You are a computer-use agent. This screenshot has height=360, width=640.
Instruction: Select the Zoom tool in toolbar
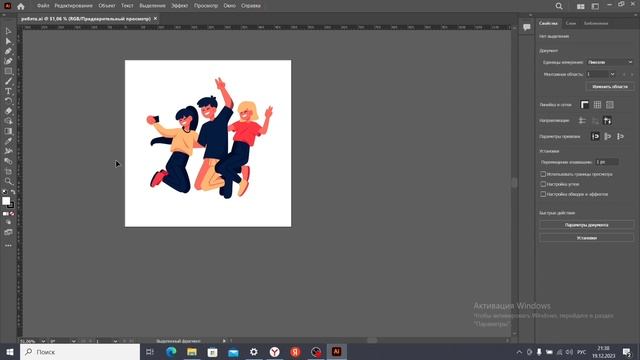8,181
